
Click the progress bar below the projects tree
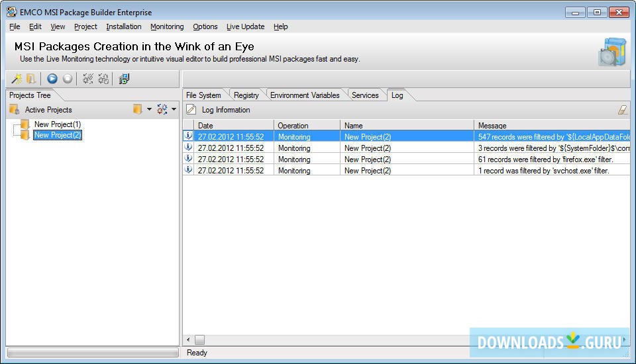(x=93, y=353)
